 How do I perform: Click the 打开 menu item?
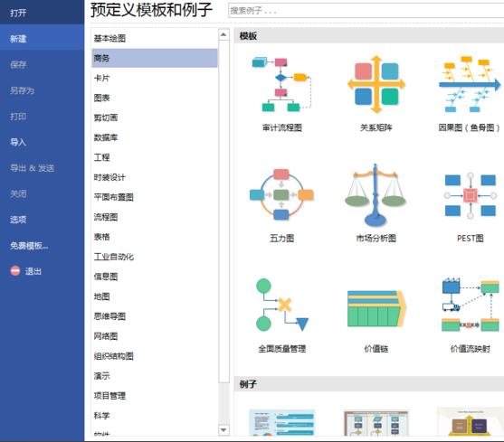coord(18,13)
